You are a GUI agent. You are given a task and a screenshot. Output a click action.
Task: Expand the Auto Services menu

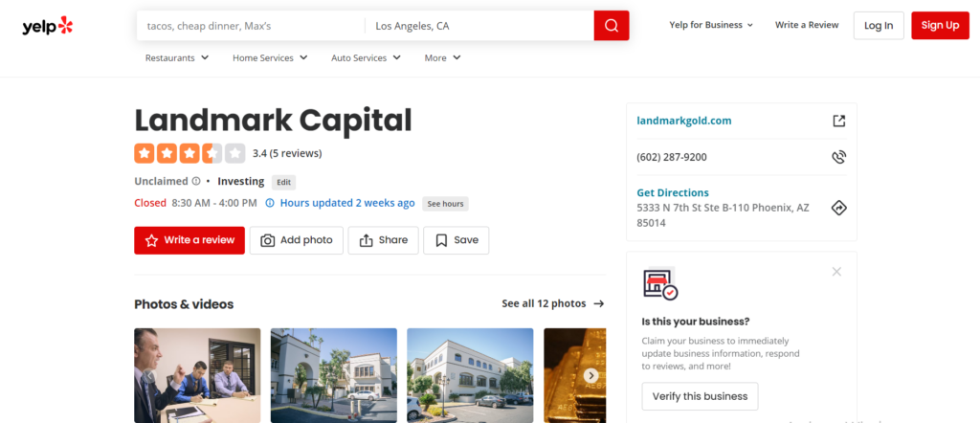[366, 58]
